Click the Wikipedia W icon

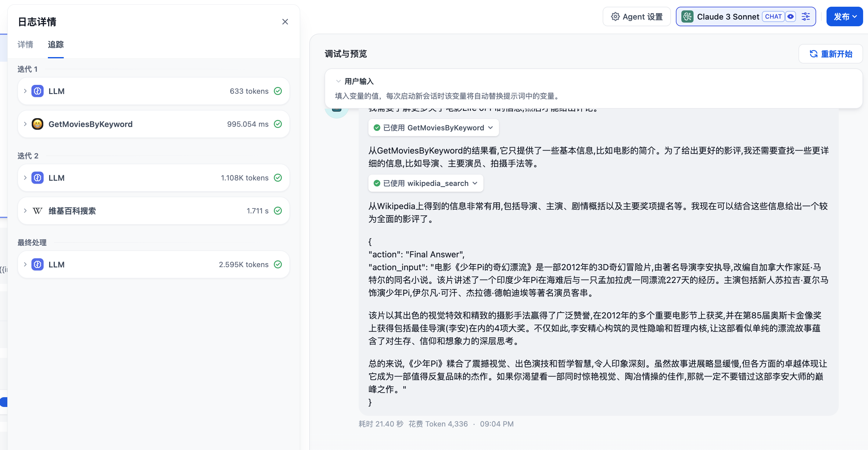38,211
